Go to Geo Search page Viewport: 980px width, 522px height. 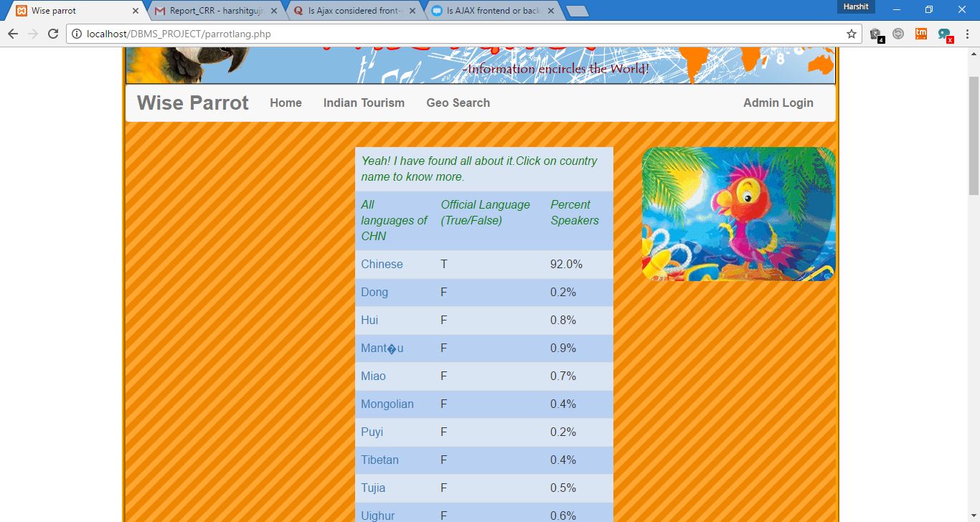click(458, 103)
